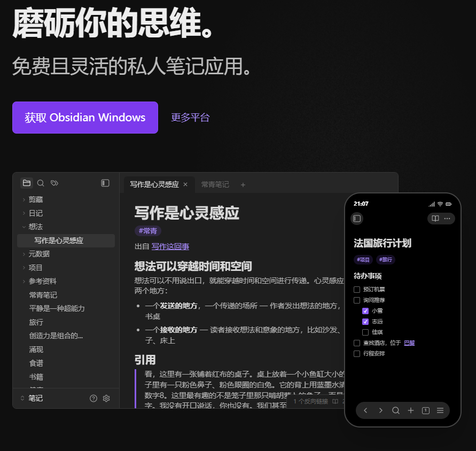
Task: Click the 获取 Obsidian Windows button
Action: pyautogui.click(x=85, y=118)
